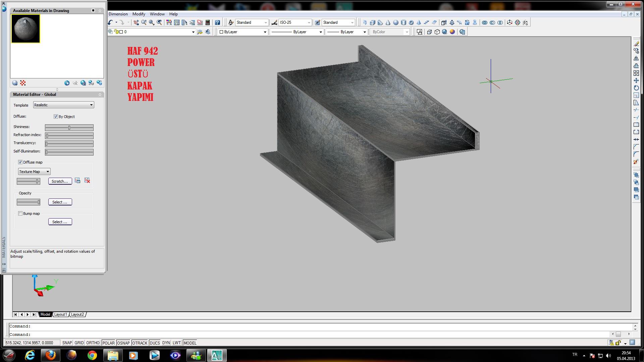This screenshot has width=644, height=362.
Task: Toggle ORTHO mode in status bar
Action: click(93, 343)
